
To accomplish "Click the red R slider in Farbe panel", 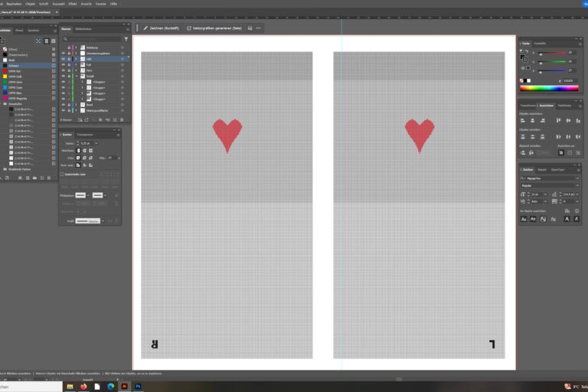I will [x=551, y=53].
